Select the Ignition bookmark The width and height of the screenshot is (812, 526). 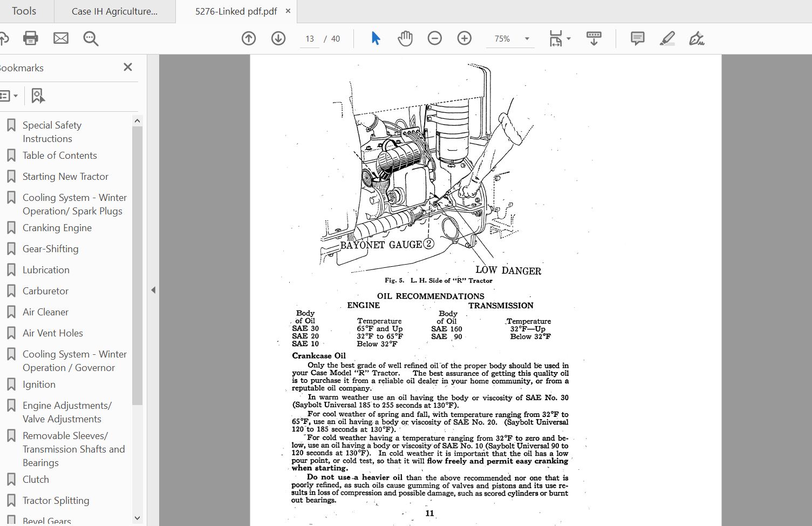[x=39, y=385]
